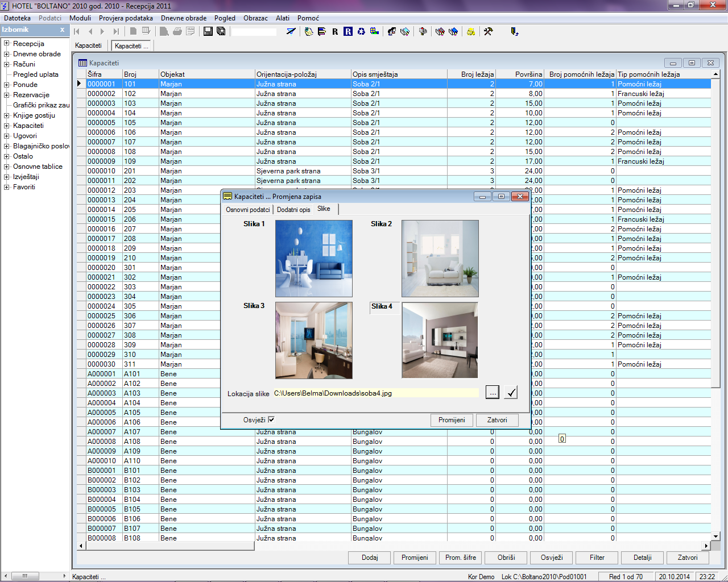Click the save floppy disk toolbar icon
The height and width of the screenshot is (582, 728).
pyautogui.click(x=208, y=31)
